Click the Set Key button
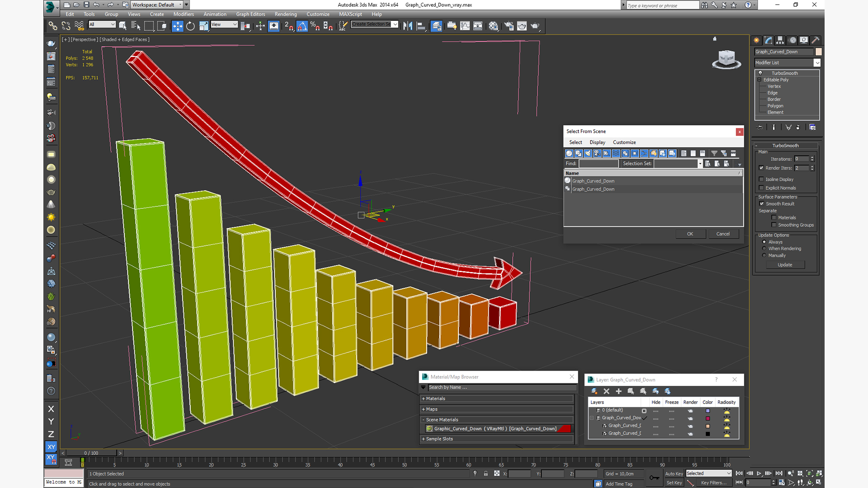Screen dimensions: 868x488 [x=674, y=483]
